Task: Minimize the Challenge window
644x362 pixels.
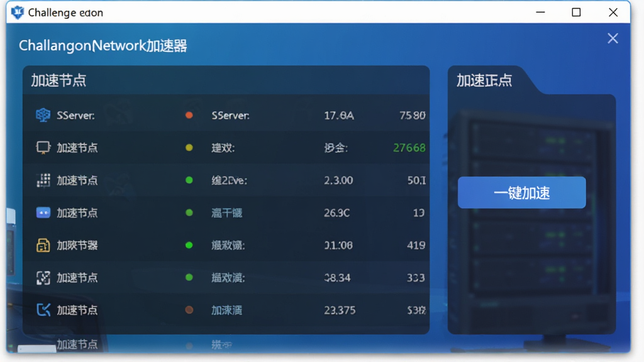Action: pos(540,13)
